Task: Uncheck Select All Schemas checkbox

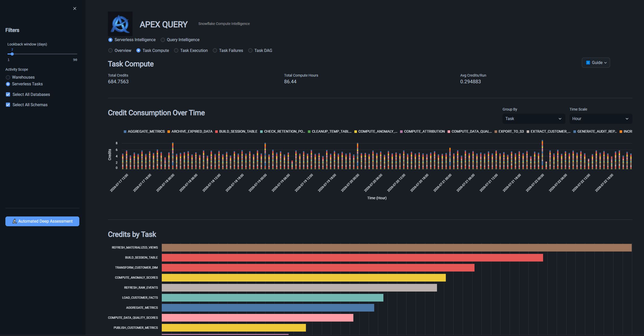Action: pos(8,105)
